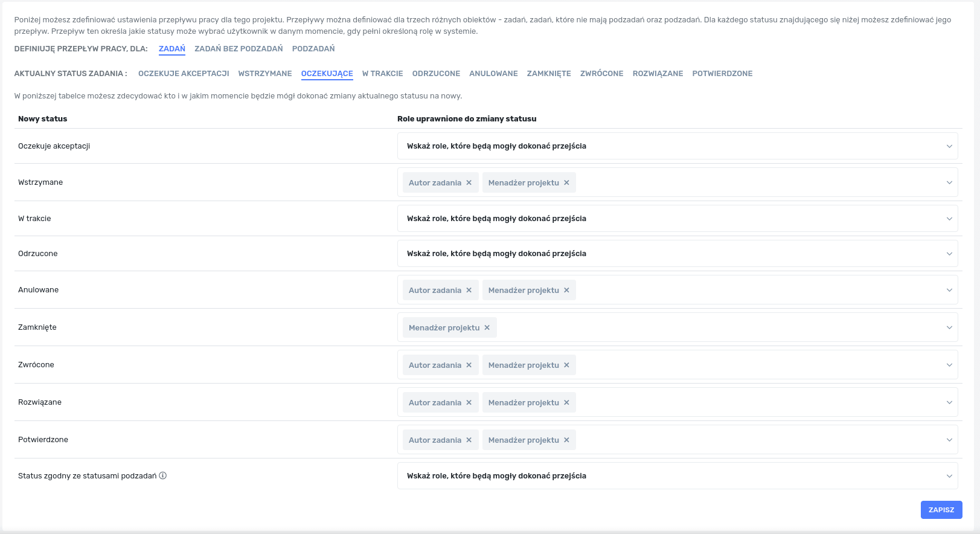The width and height of the screenshot is (980, 534).
Task: Click role placeholder field for W trakcie
Action: coord(677,219)
